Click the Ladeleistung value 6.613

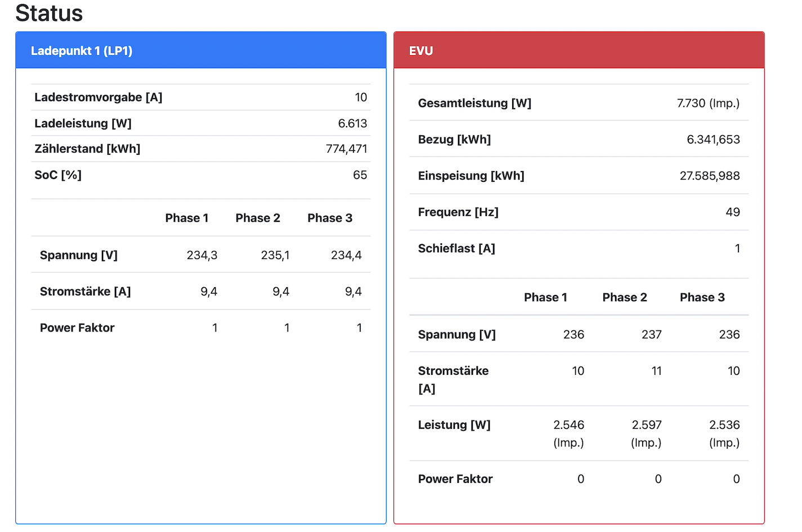352,123
